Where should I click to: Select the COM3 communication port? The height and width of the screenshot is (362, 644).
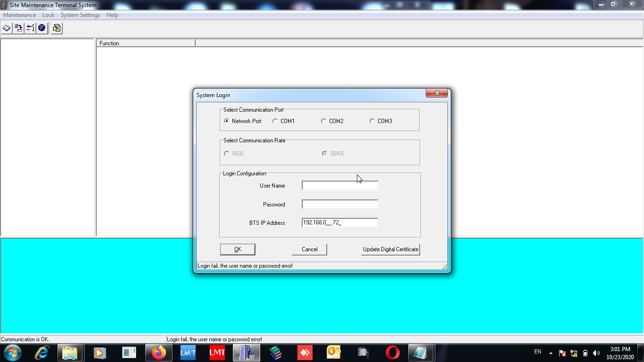click(x=372, y=121)
